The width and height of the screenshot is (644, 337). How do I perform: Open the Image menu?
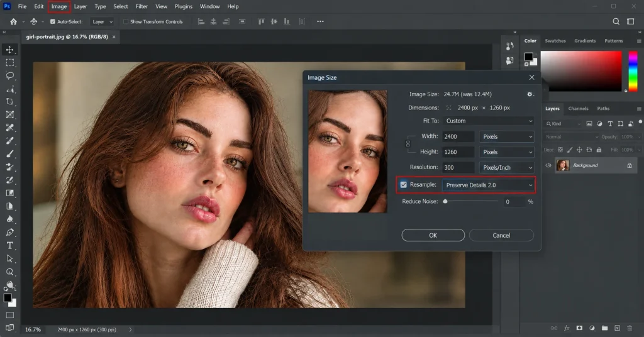click(58, 6)
